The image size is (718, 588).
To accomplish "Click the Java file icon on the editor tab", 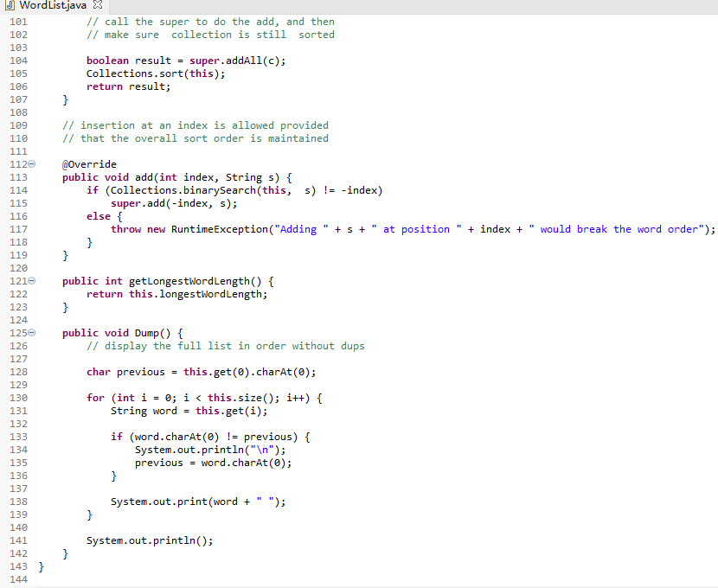I will coord(9,4).
